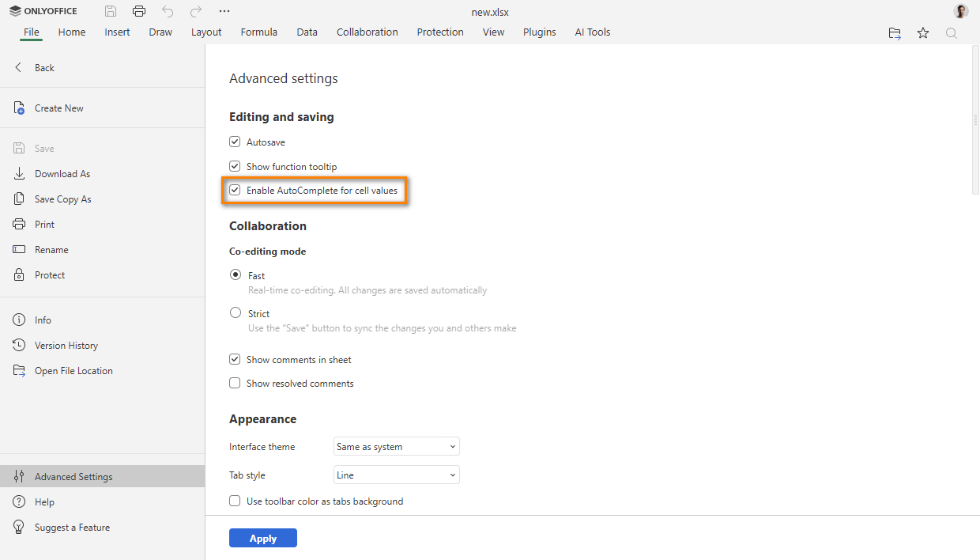Open the File tab
The width and height of the screenshot is (980, 560).
coord(32,32)
